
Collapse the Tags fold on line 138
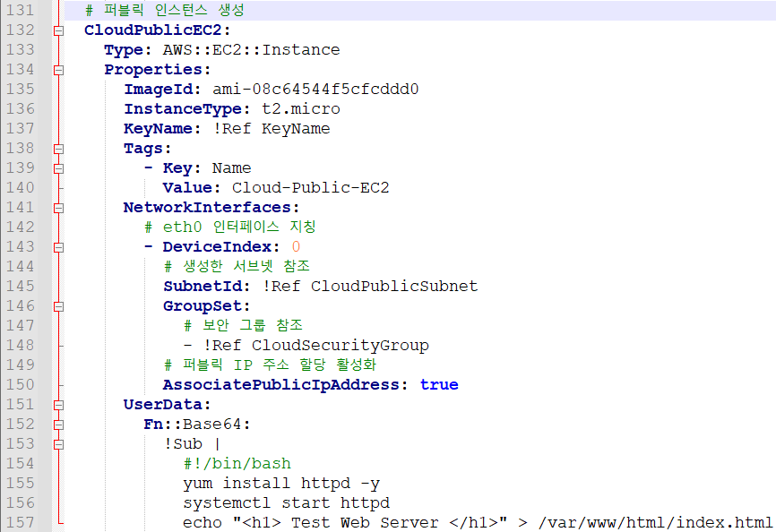58,149
